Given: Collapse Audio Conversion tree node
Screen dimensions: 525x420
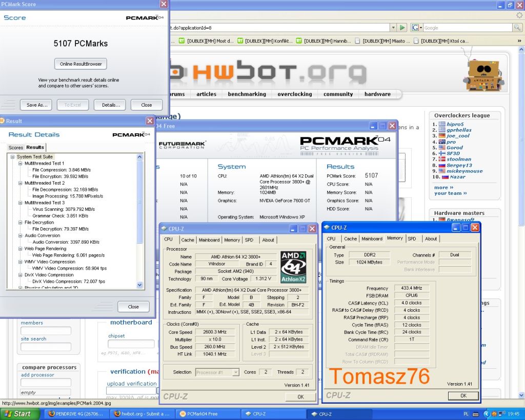Looking at the screenshot, I should point(20,235).
